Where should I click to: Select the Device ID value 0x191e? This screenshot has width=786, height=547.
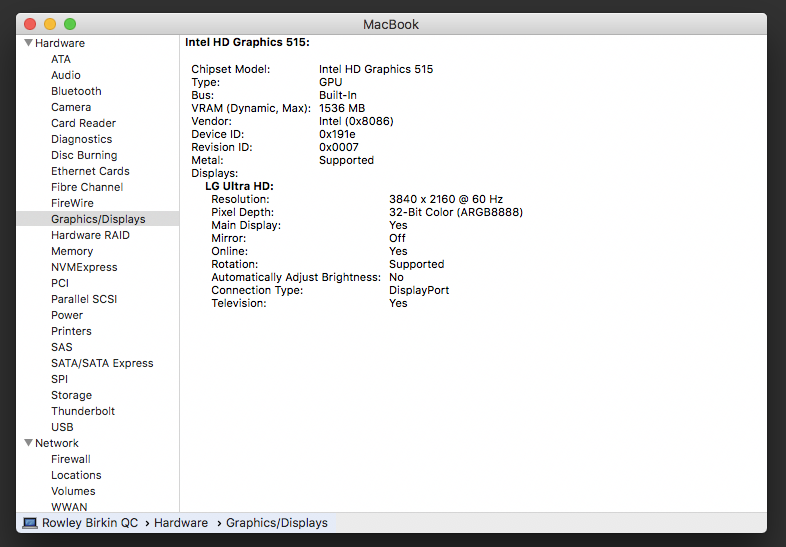(337, 134)
